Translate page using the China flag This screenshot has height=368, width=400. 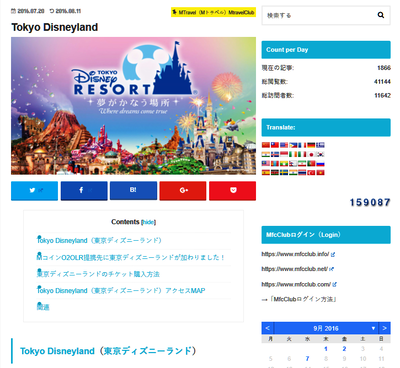[266, 145]
